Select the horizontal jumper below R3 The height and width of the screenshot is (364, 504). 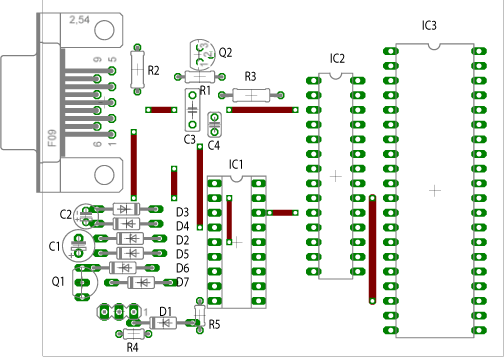tap(263, 110)
